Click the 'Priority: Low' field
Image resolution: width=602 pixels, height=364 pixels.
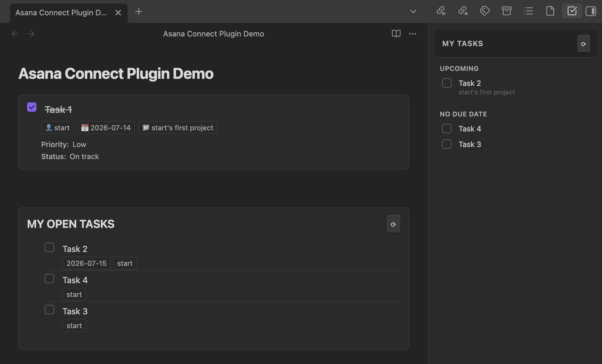(x=64, y=144)
